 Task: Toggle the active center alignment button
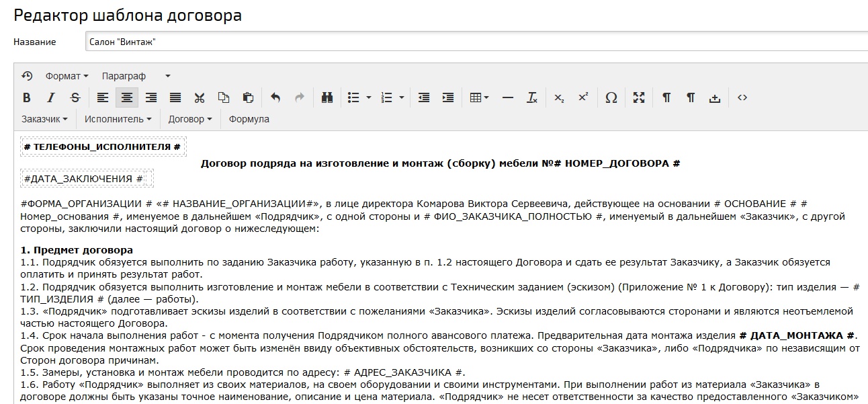[x=127, y=98]
